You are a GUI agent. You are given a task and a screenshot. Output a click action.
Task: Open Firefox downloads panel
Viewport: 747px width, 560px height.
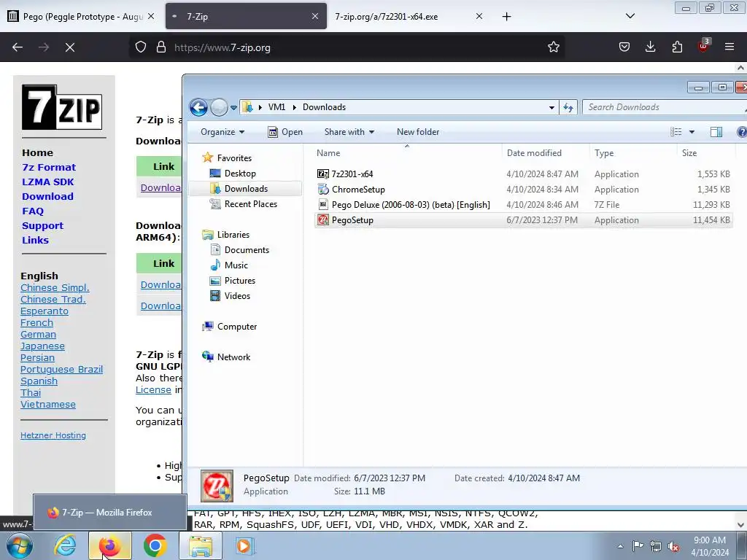(650, 47)
